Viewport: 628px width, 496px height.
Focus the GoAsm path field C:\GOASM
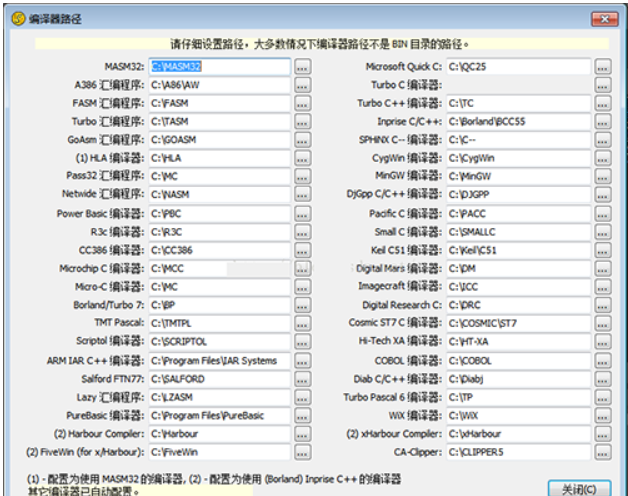pos(220,140)
